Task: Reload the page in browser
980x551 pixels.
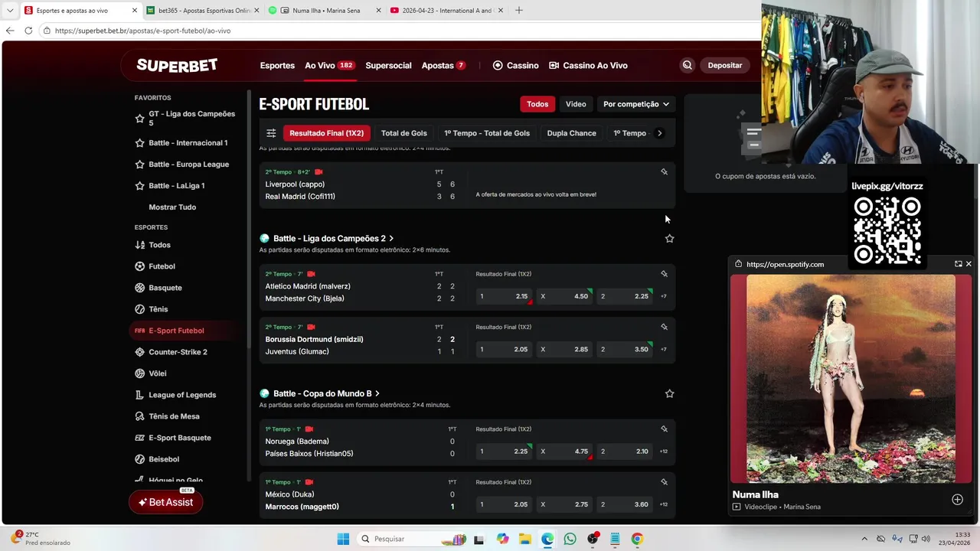Action: (28, 31)
